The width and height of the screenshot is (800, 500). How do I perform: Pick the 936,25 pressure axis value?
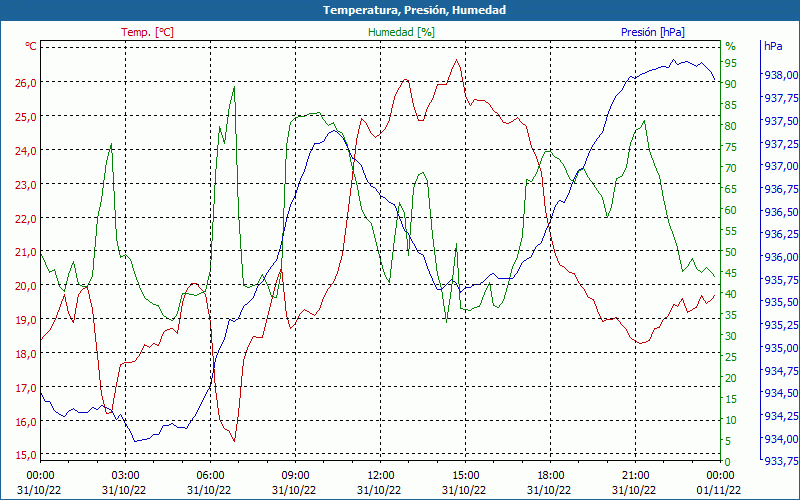click(781, 234)
